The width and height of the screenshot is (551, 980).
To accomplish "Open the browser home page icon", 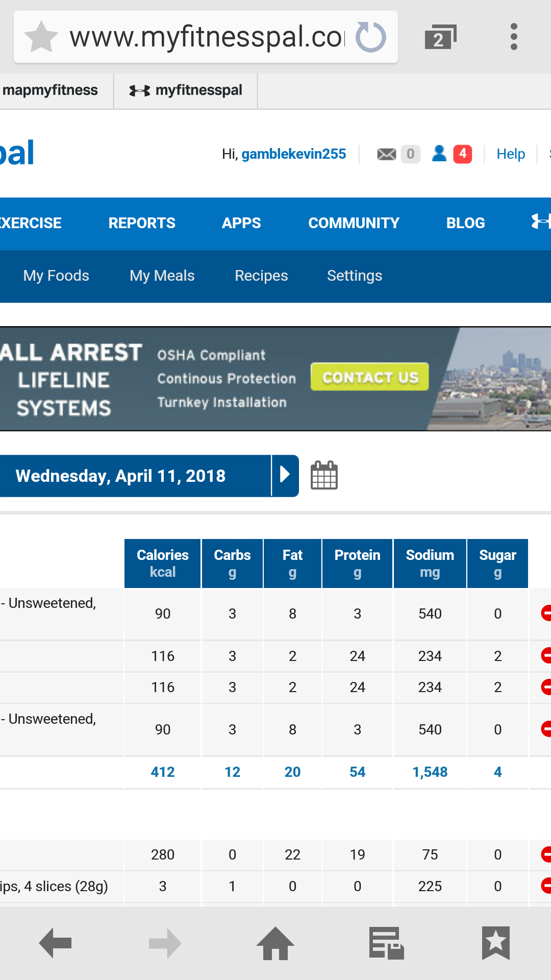I will [275, 943].
